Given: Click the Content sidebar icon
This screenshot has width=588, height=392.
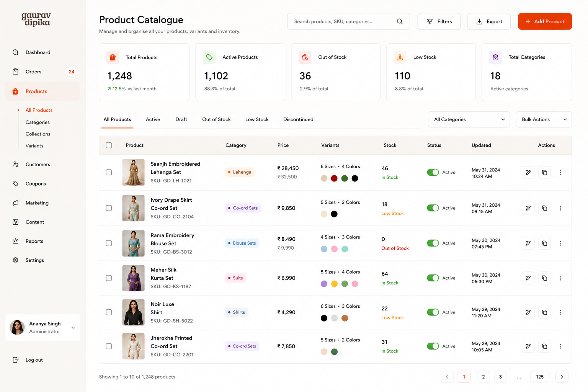Looking at the screenshot, I should click(x=15, y=222).
